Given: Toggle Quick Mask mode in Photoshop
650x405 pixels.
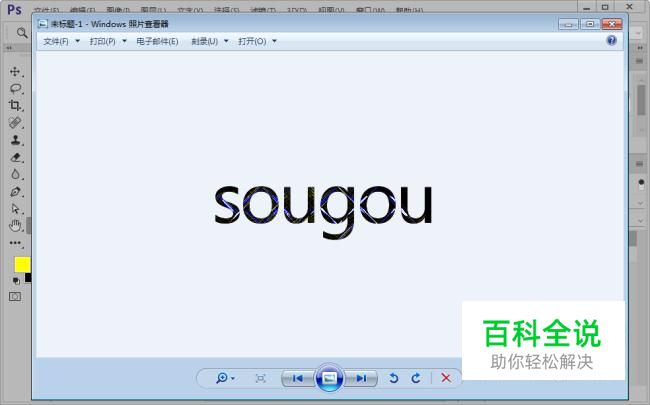Looking at the screenshot, I should point(15,296).
